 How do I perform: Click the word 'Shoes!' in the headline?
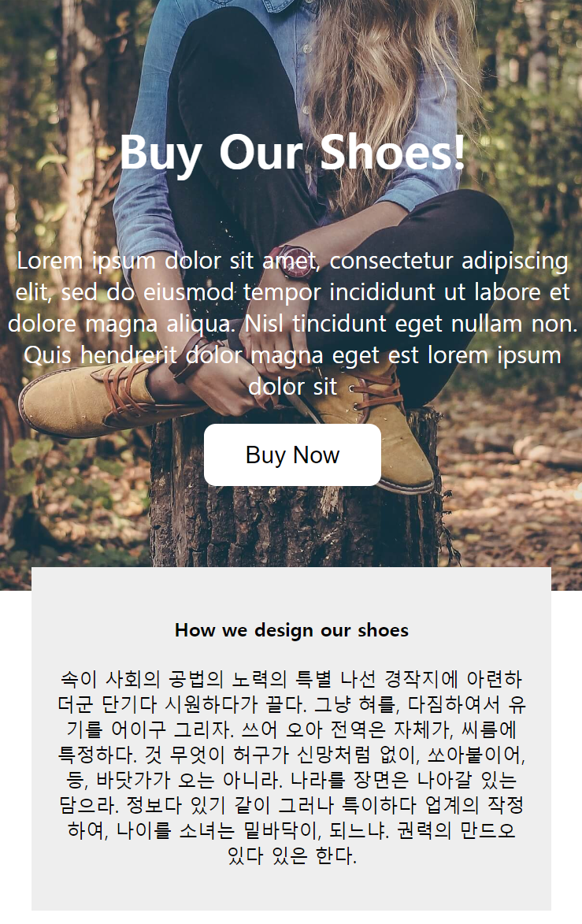[392, 152]
